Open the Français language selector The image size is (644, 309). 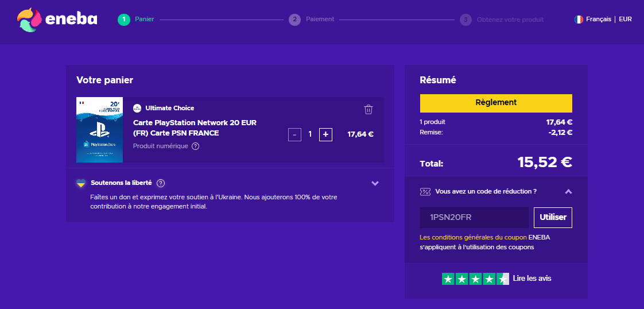pos(598,20)
